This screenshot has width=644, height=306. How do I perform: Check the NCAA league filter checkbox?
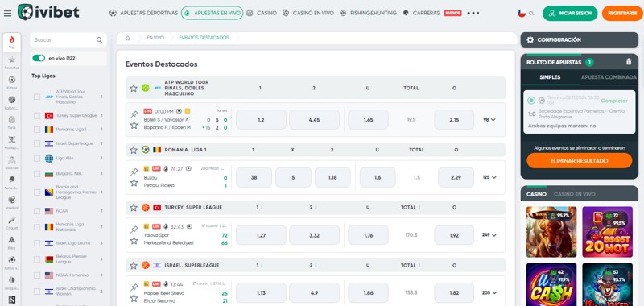click(x=37, y=211)
